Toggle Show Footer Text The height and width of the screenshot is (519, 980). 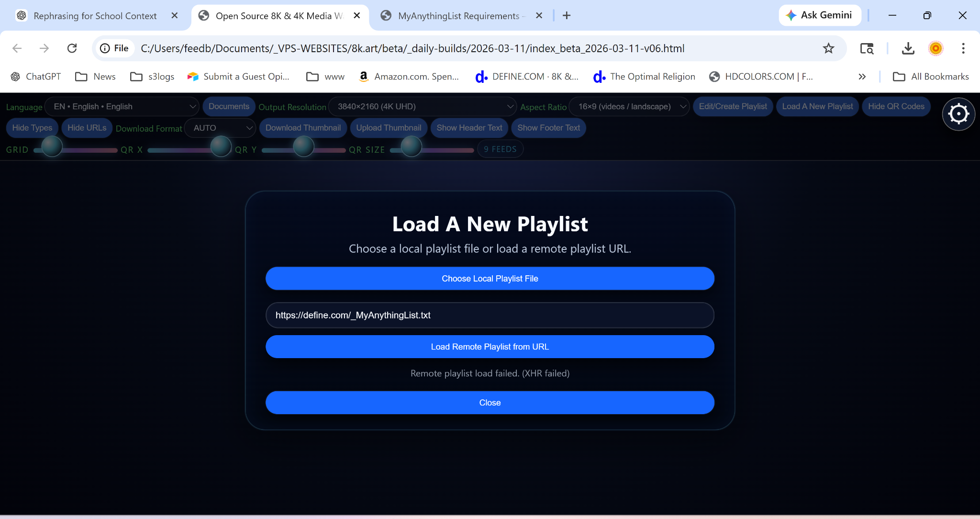pos(548,128)
